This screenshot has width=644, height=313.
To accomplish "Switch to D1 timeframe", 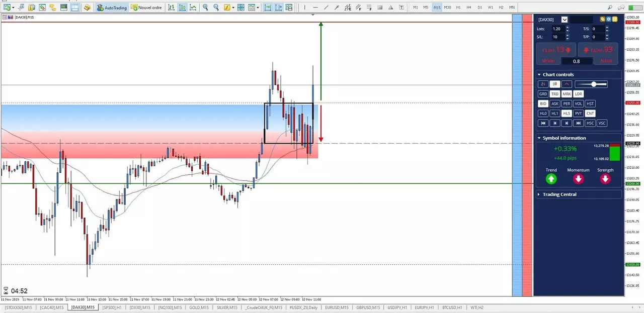I will (x=479, y=8).
